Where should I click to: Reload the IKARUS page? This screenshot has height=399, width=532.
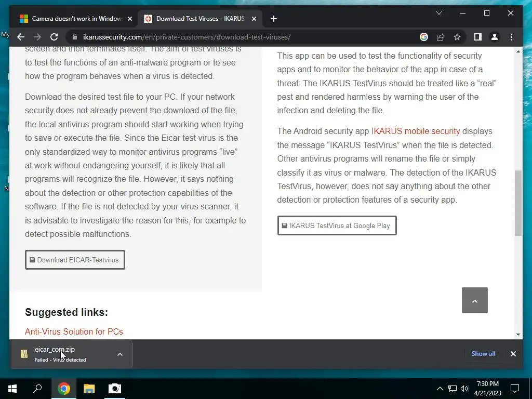[54, 37]
